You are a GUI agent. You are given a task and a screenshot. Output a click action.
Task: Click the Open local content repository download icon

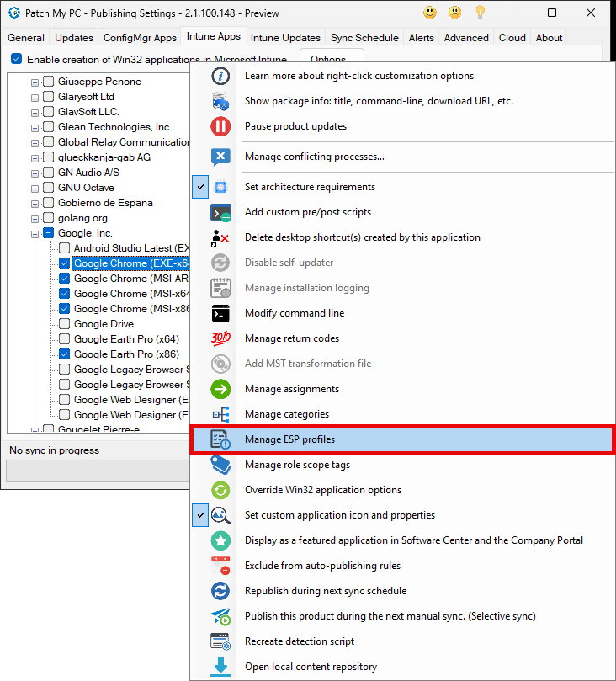click(x=220, y=667)
